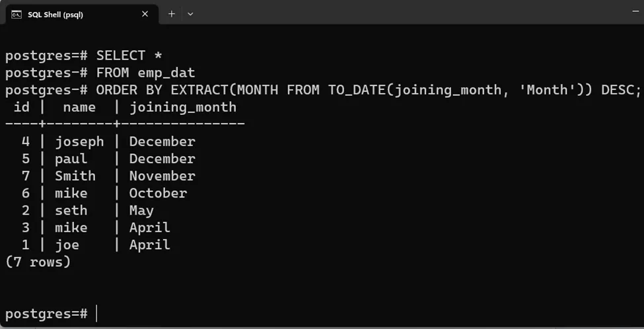The image size is (644, 329).
Task: Open a new terminal tab with plus
Action: coord(172,14)
